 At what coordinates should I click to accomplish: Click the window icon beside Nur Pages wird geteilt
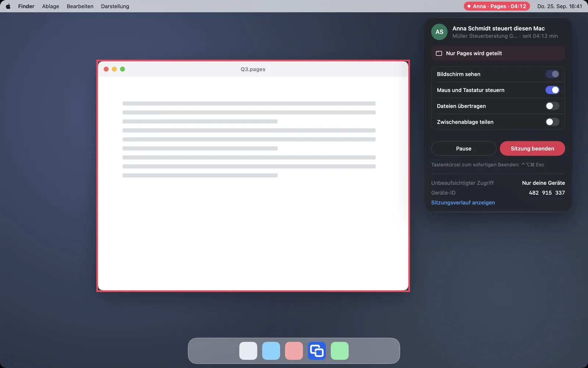pyautogui.click(x=439, y=53)
